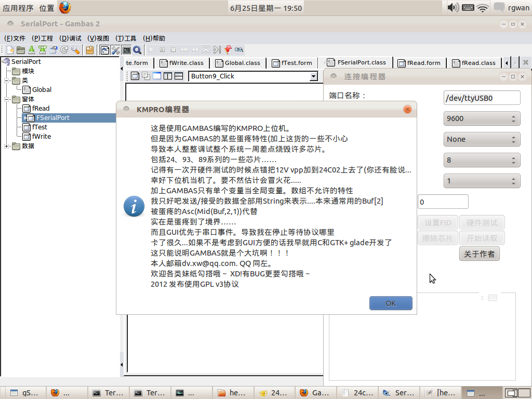The image size is (532, 399).
Task: Switch to the fRead.form tab
Action: click(x=419, y=63)
